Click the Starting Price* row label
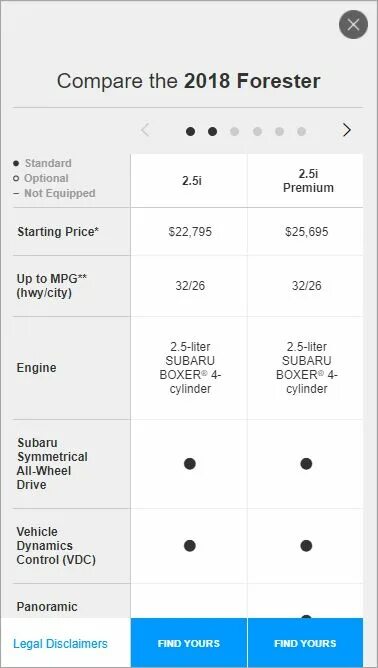 (58, 232)
